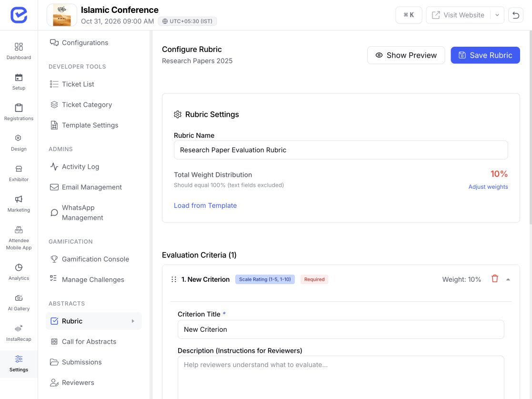Select the Rubric menu item
The height and width of the screenshot is (399, 532).
tap(94, 321)
